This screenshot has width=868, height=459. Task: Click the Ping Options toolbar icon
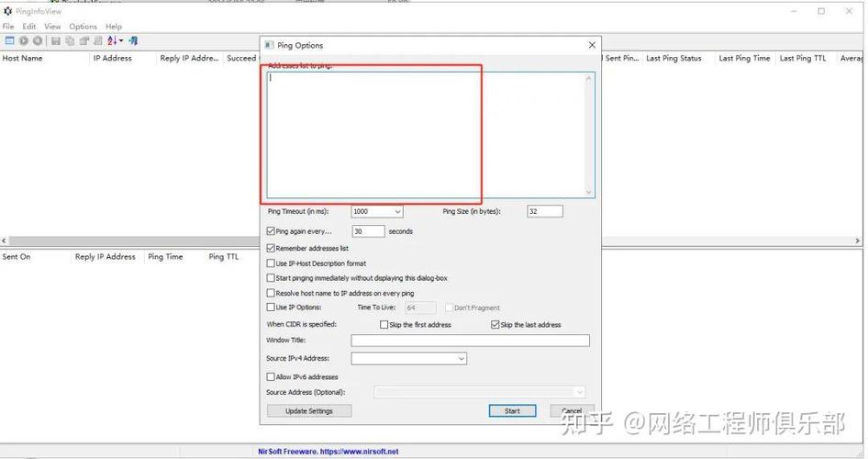pos(9,41)
